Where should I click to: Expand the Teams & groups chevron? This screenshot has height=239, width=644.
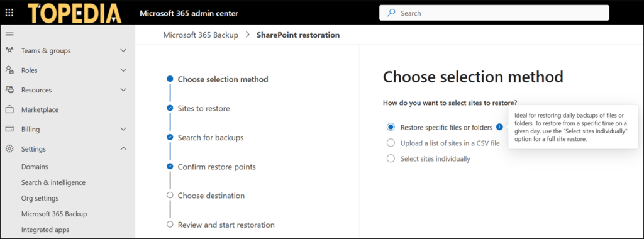point(123,50)
